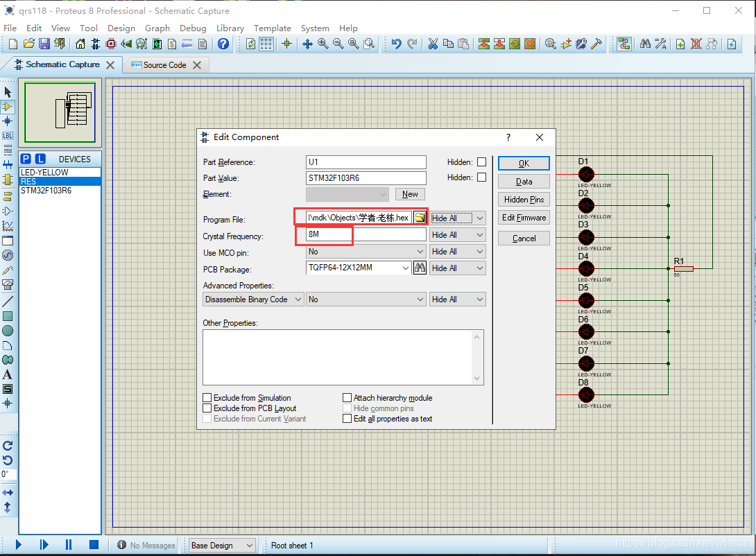Open Advanced Properties value No dropdown
The width and height of the screenshot is (756, 556).
(x=366, y=299)
